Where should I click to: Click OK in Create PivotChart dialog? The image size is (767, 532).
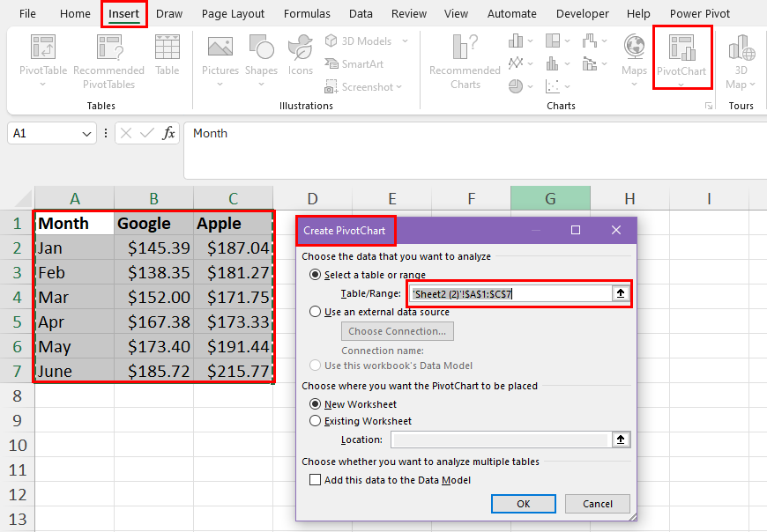(x=524, y=504)
